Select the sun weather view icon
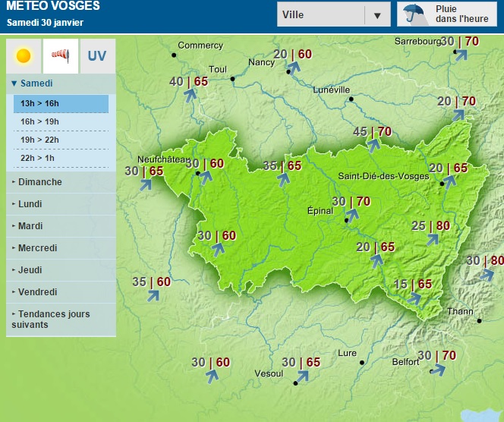Screen dimensions: 504x422 pos(24,56)
